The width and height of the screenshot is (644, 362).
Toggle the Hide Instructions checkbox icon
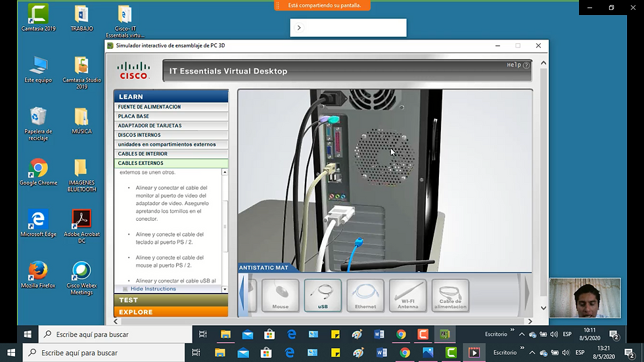point(126,289)
